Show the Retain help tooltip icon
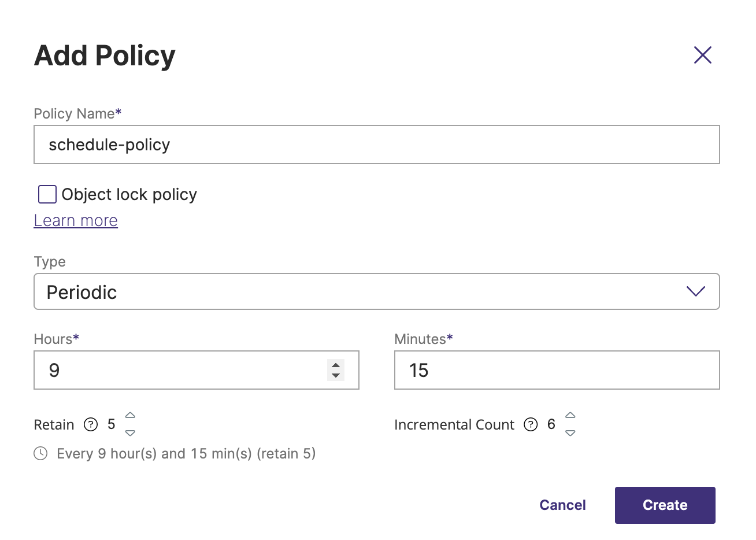Image resolution: width=756 pixels, height=540 pixels. [91, 425]
